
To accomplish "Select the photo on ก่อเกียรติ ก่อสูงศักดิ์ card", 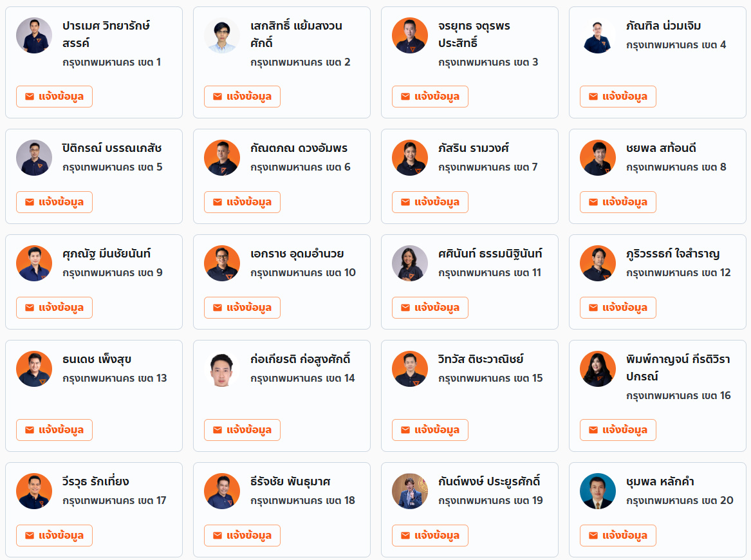I will [222, 369].
